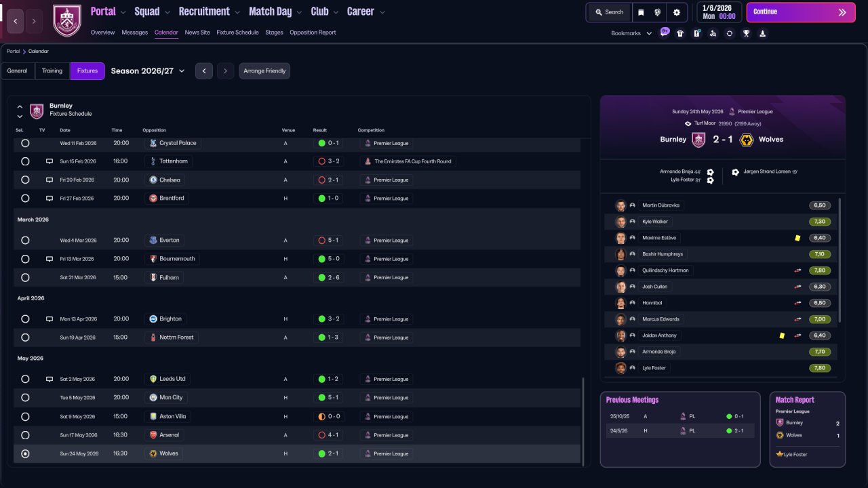Go forward with the right navigation arrow
Viewport: 868px width, 488px height.
(x=35, y=21)
